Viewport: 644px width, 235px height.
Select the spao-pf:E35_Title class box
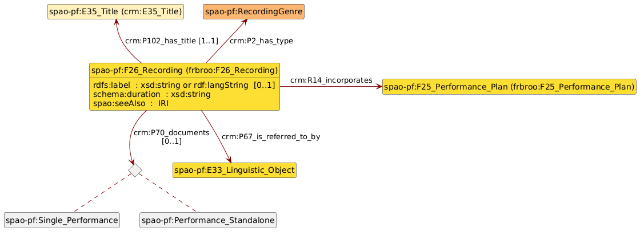[x=115, y=11]
